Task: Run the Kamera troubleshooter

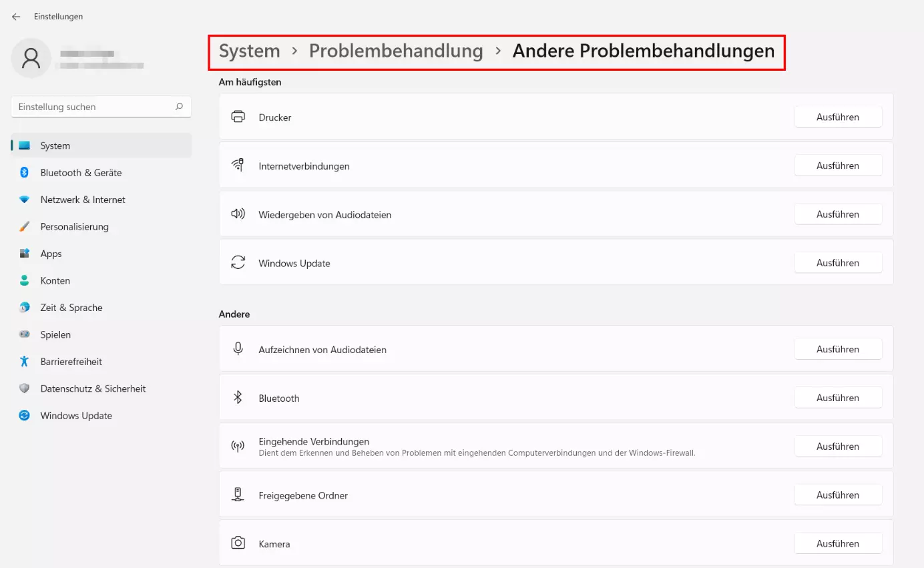Action: tap(838, 544)
